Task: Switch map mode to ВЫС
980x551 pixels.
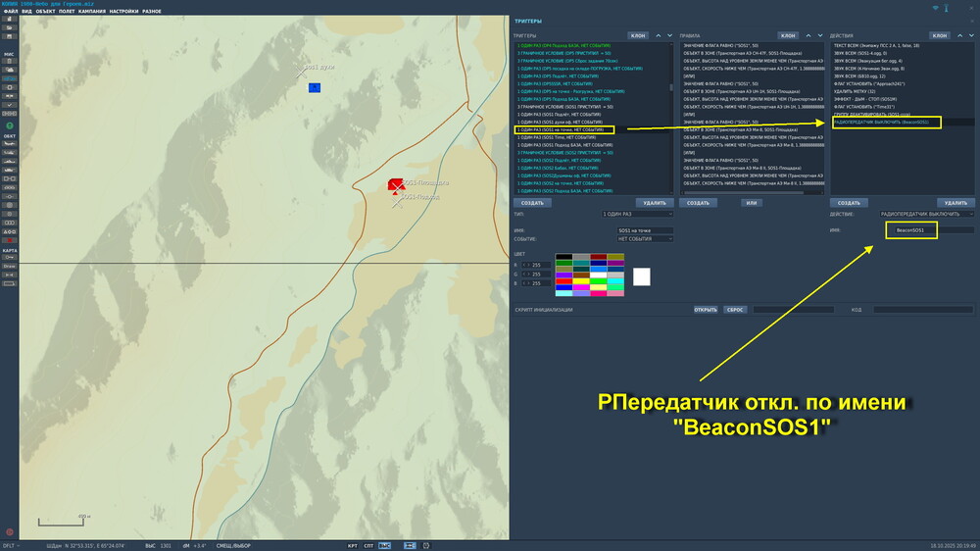Action: pos(385,546)
